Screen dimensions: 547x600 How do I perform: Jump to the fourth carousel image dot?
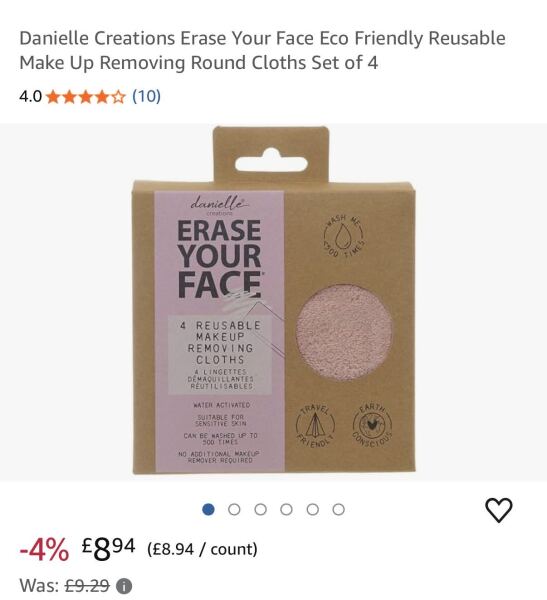(286, 510)
